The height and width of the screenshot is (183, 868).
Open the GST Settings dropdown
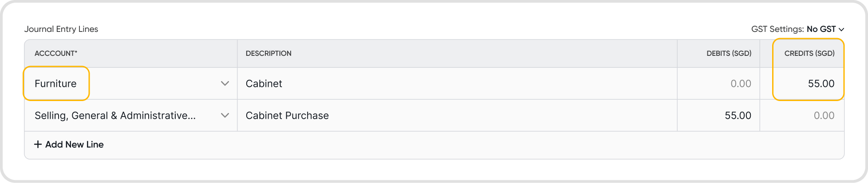(x=797, y=29)
